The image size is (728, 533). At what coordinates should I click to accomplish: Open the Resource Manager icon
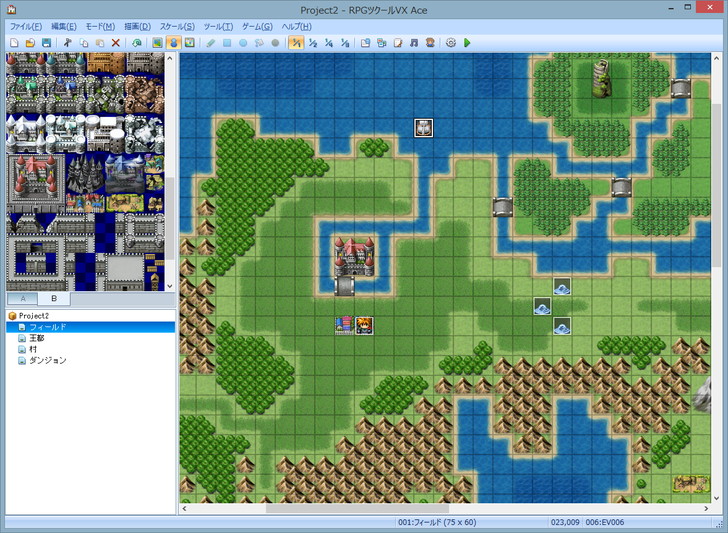coord(382,43)
